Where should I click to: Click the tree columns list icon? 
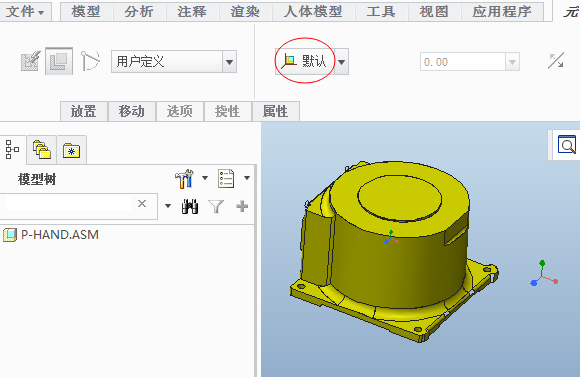(226, 179)
